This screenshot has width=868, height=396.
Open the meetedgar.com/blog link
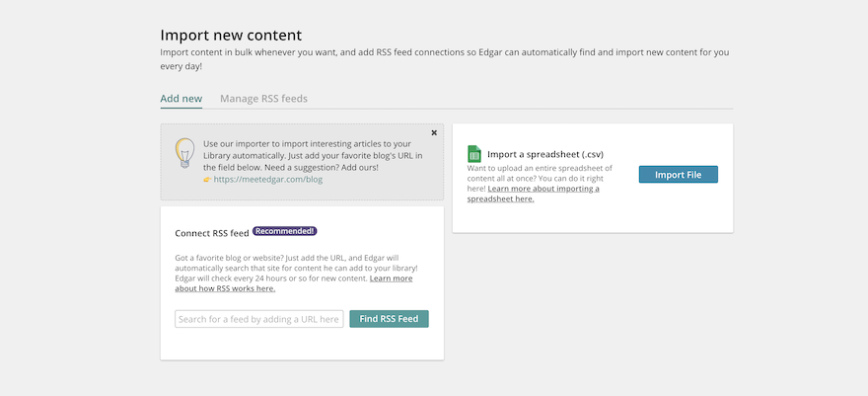tap(268, 180)
